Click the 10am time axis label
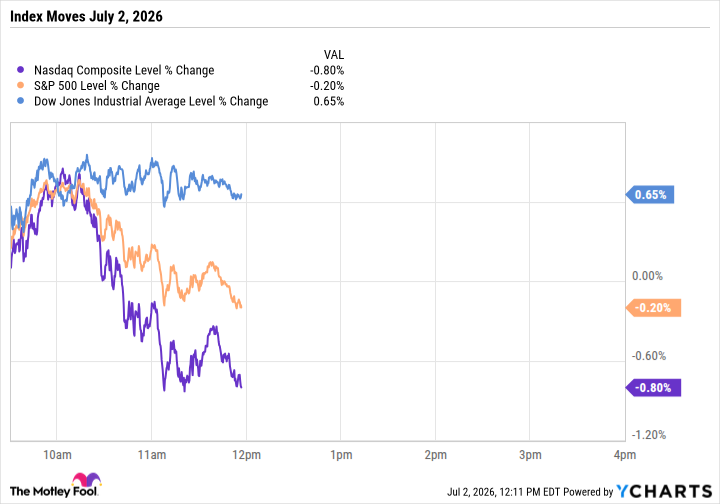This screenshot has height=504, width=720. point(57,455)
